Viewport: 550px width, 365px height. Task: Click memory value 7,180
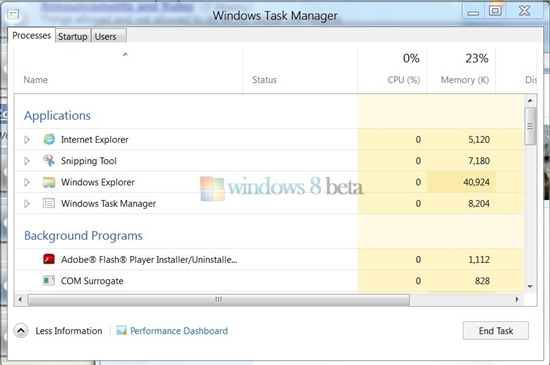[479, 161]
